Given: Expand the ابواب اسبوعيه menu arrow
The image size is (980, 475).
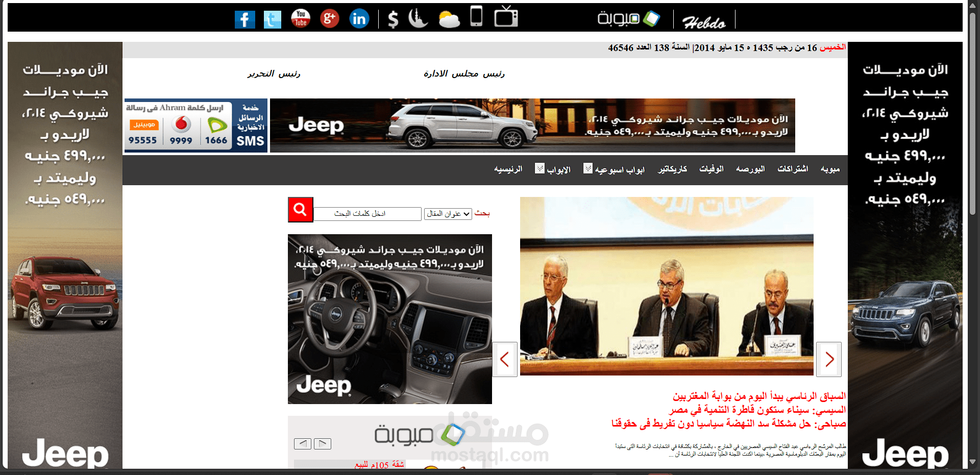Looking at the screenshot, I should [x=588, y=168].
